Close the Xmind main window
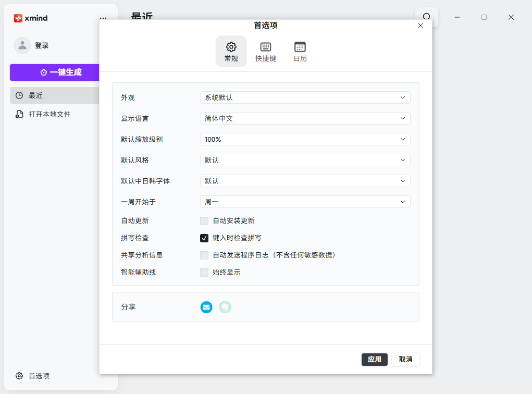This screenshot has height=394, width=532. point(511,17)
